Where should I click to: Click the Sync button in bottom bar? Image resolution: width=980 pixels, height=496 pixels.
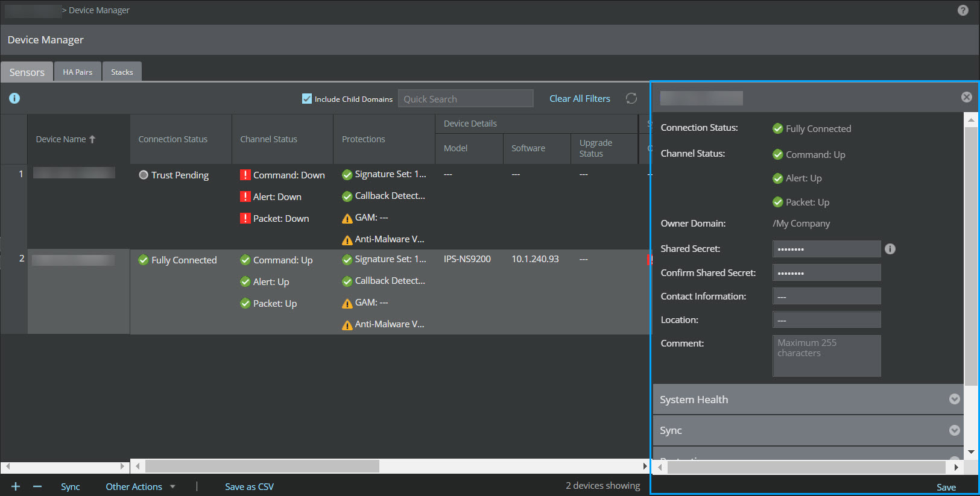pyautogui.click(x=71, y=486)
